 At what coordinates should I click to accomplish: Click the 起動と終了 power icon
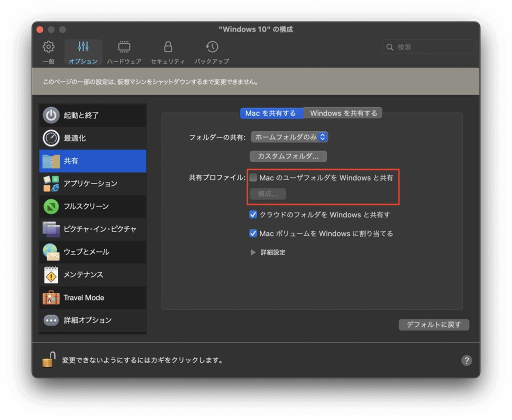click(x=51, y=115)
